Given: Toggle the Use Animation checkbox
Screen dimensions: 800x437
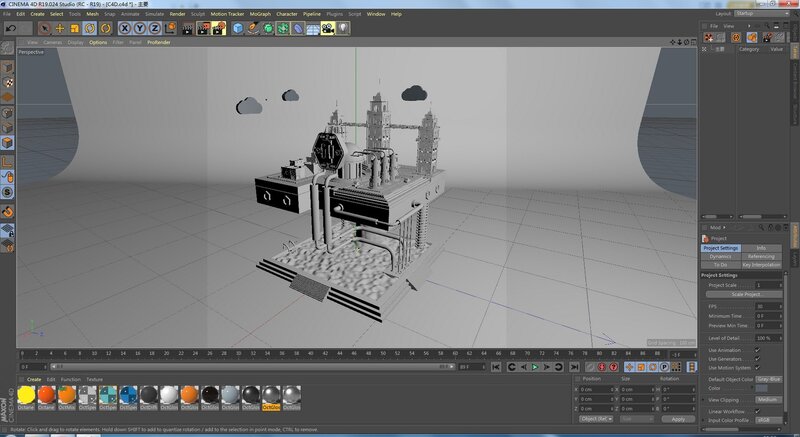Looking at the screenshot, I should pyautogui.click(x=757, y=350).
